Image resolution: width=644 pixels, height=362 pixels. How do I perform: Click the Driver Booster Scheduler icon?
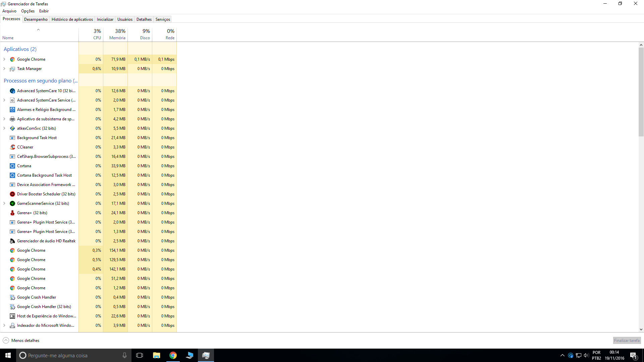pos(12,194)
